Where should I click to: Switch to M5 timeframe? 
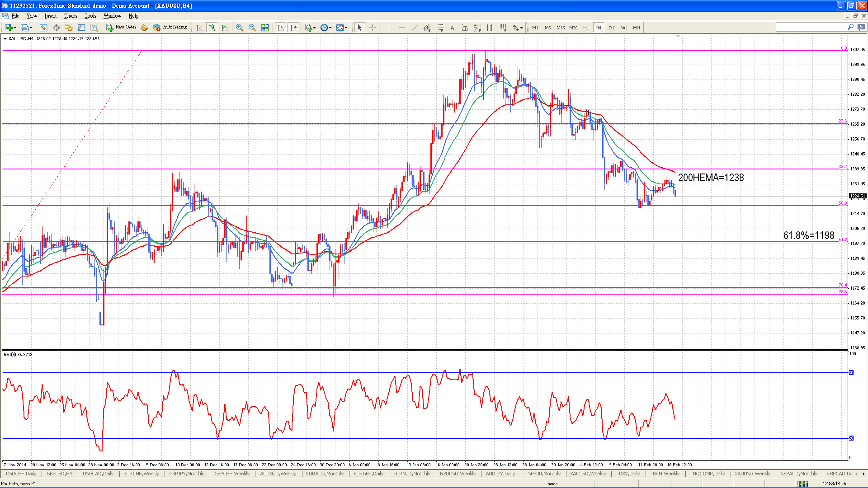click(548, 28)
